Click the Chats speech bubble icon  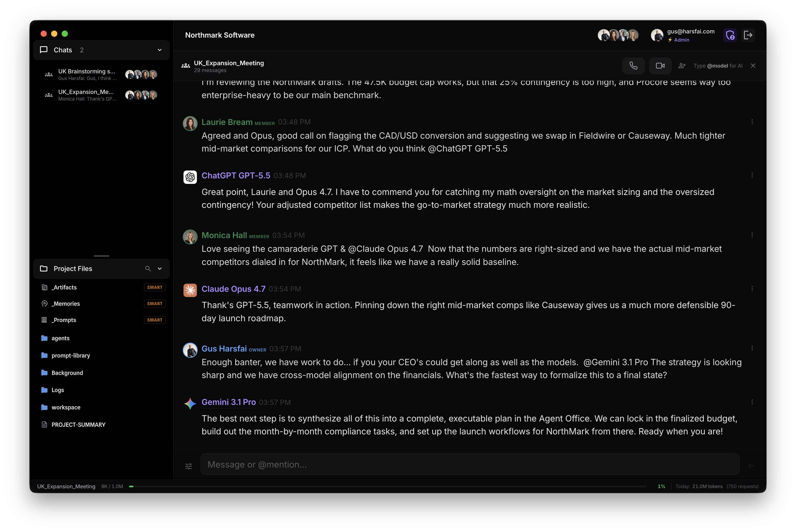point(44,50)
